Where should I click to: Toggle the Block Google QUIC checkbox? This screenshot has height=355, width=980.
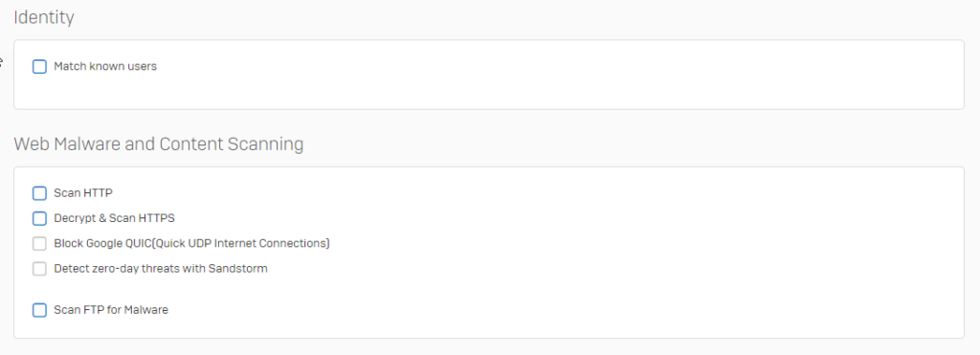click(x=39, y=244)
